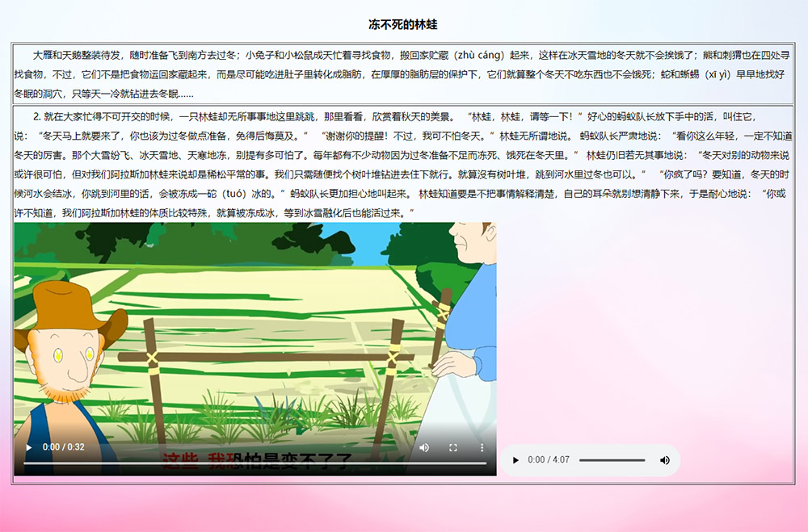The height and width of the screenshot is (532, 808).
Task: Click the title 冻不死的林蛙
Action: point(403,24)
